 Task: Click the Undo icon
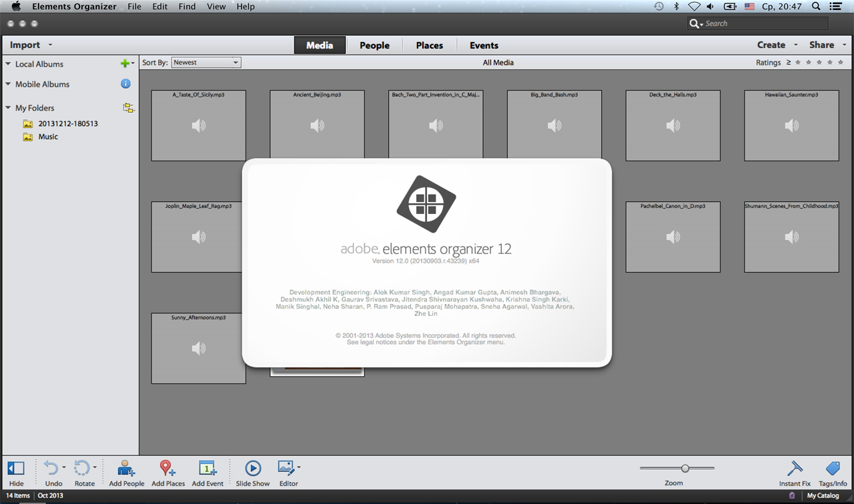pyautogui.click(x=51, y=467)
